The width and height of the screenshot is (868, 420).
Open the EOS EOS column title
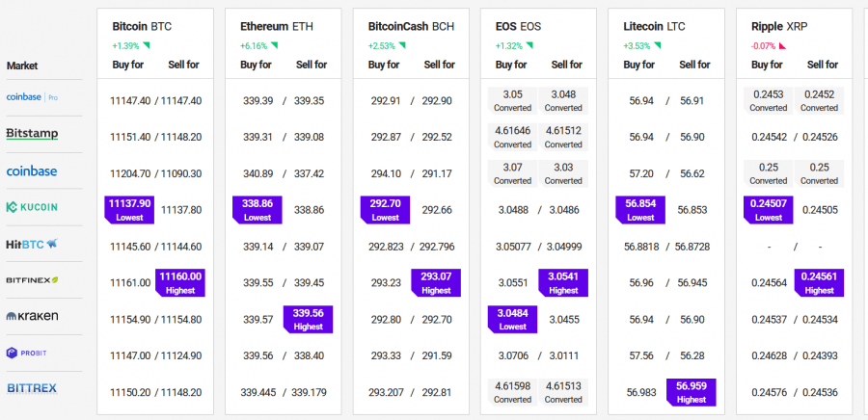518,27
